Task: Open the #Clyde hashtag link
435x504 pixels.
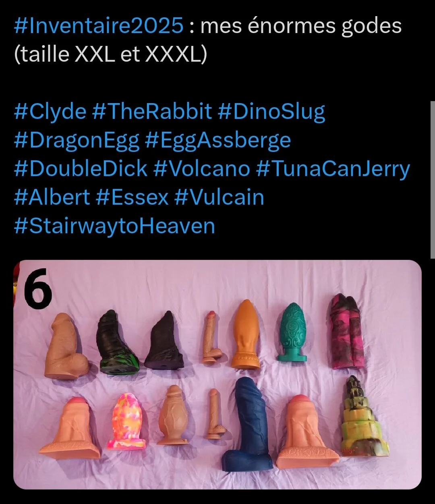Action: point(50,112)
